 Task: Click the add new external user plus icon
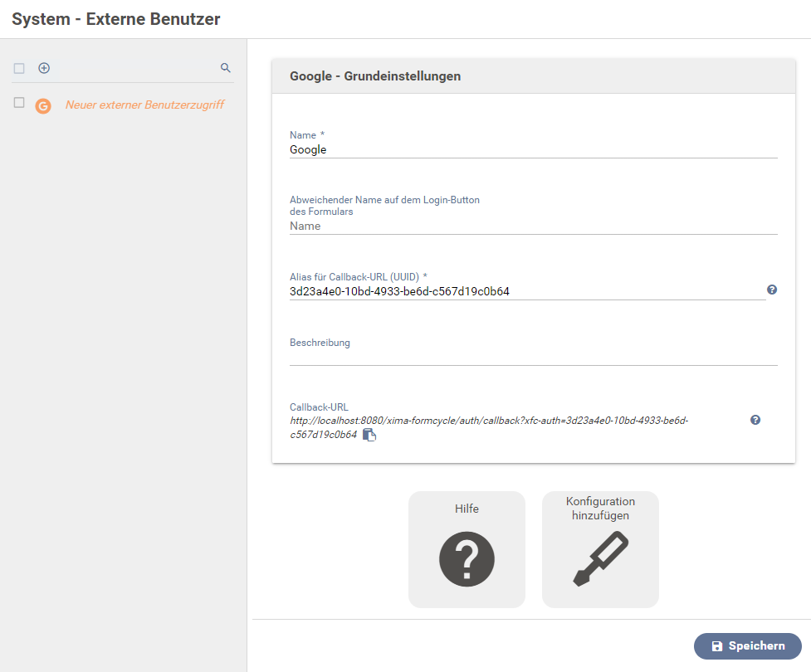pos(44,68)
